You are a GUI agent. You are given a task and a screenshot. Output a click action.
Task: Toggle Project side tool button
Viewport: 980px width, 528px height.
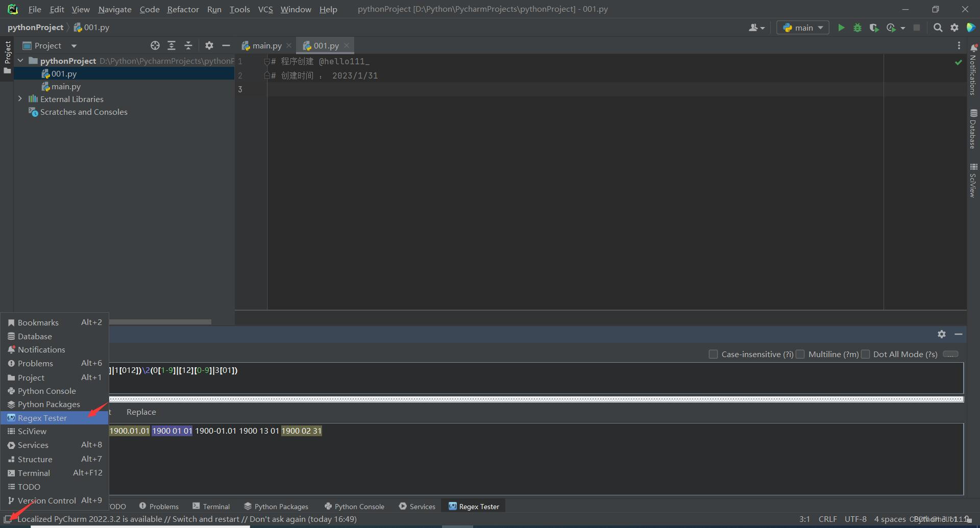[7, 57]
